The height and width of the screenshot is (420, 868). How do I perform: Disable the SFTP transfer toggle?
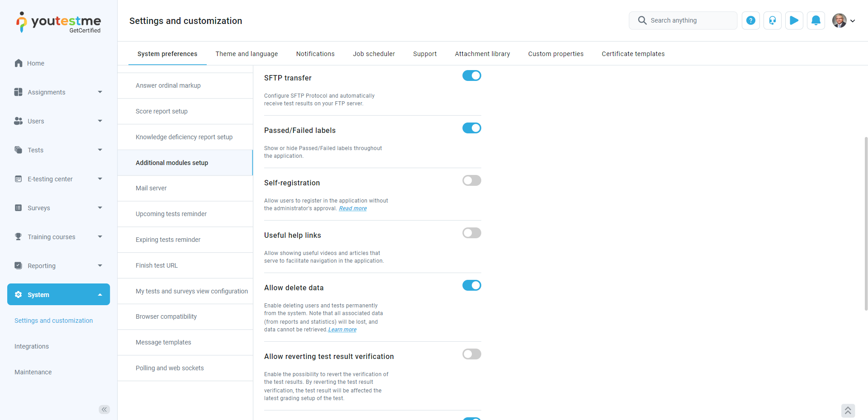click(x=471, y=76)
